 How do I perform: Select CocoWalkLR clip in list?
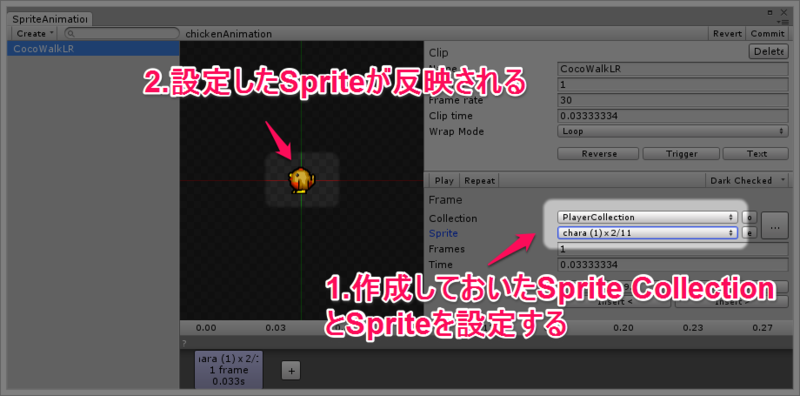[93, 49]
